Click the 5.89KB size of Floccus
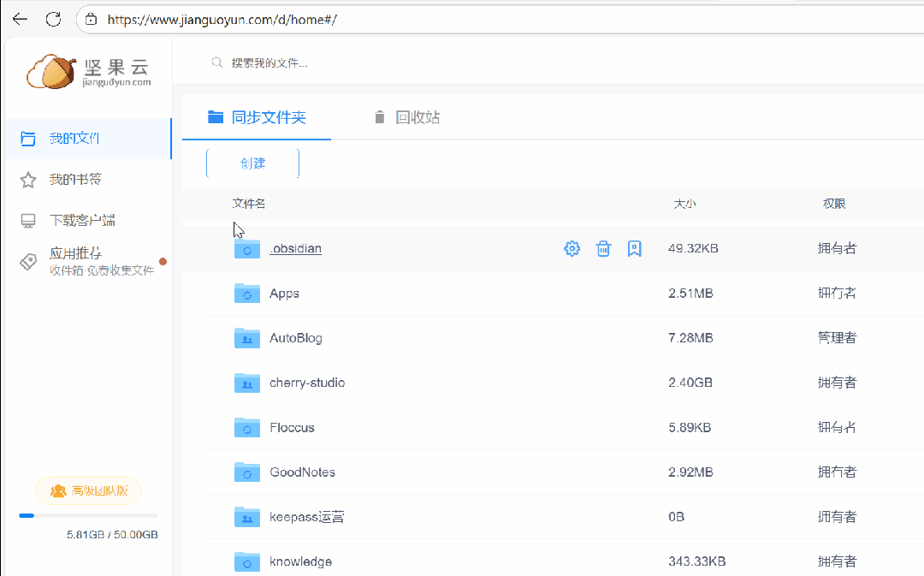 (690, 427)
